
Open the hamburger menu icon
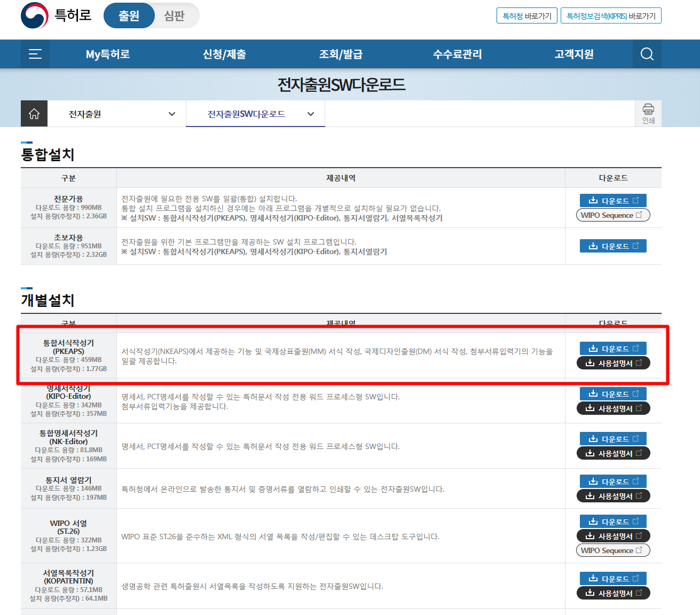click(x=35, y=54)
